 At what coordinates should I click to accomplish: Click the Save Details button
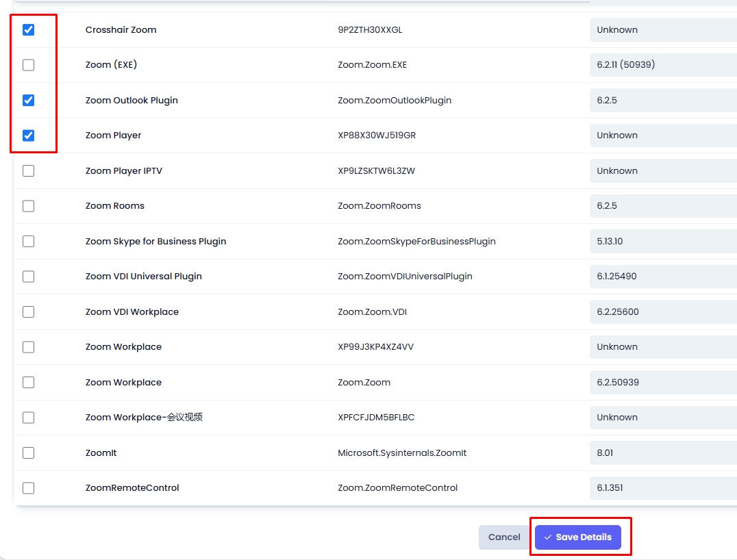click(577, 537)
